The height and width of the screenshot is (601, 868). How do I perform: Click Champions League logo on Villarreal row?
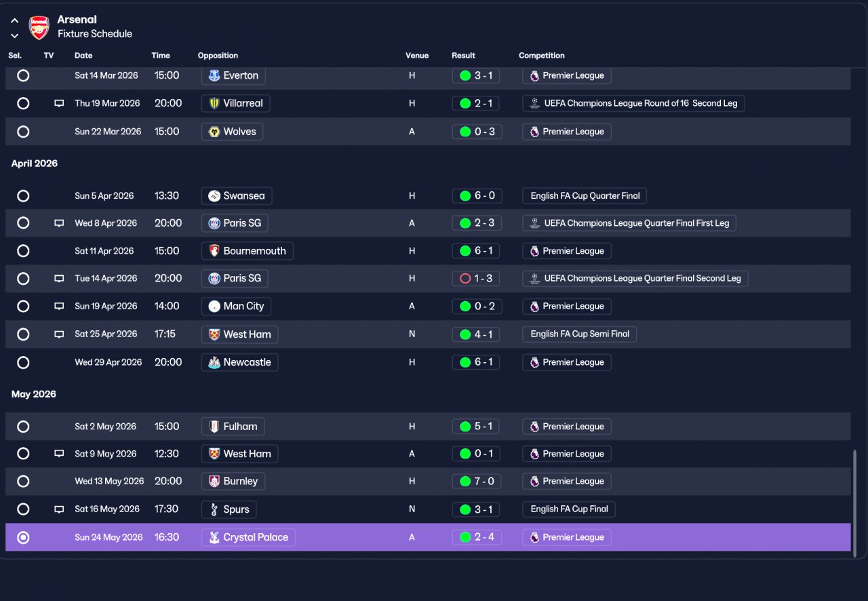coord(534,103)
